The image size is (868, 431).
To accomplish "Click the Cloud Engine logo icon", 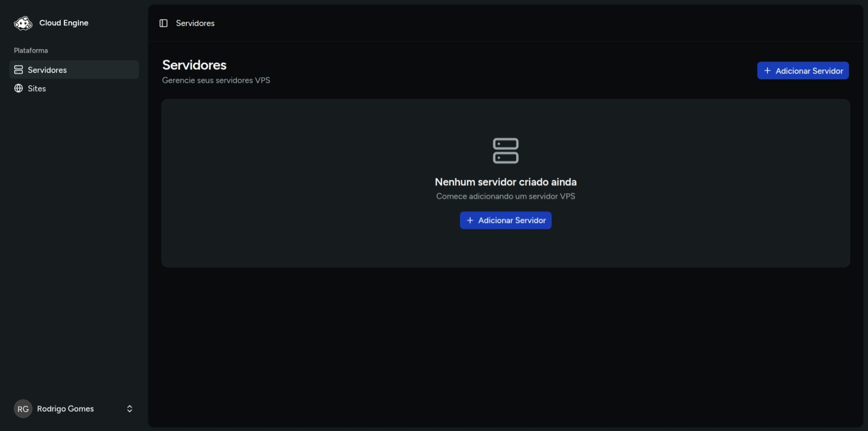I will point(23,23).
